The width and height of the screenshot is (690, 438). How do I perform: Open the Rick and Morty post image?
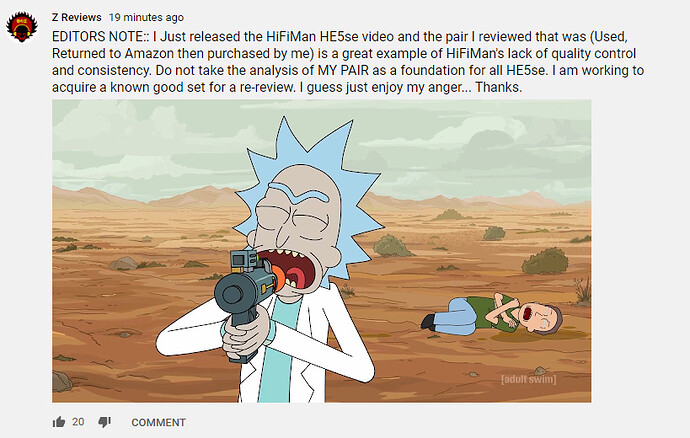322,251
